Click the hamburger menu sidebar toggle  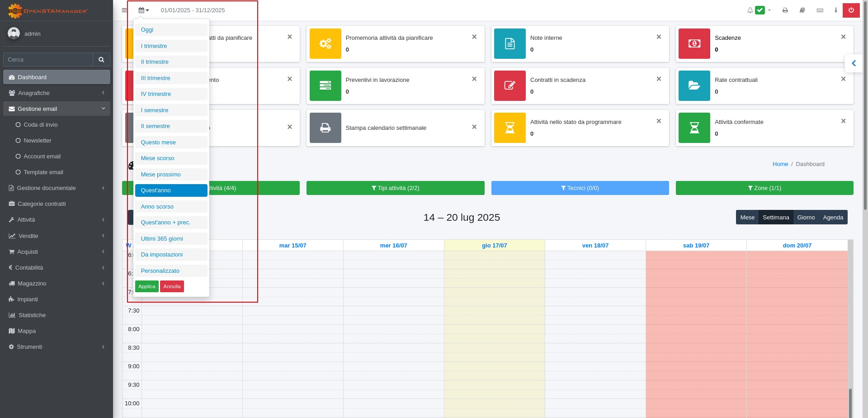[x=124, y=10]
